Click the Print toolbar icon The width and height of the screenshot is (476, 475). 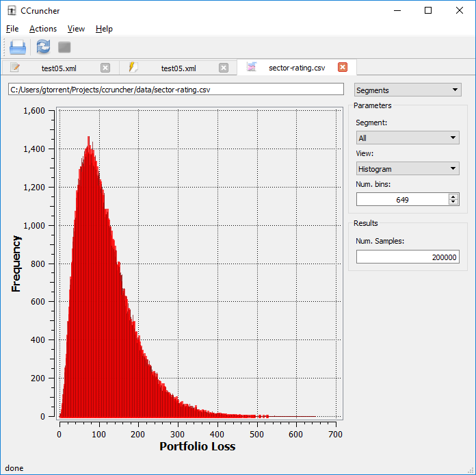click(18, 47)
